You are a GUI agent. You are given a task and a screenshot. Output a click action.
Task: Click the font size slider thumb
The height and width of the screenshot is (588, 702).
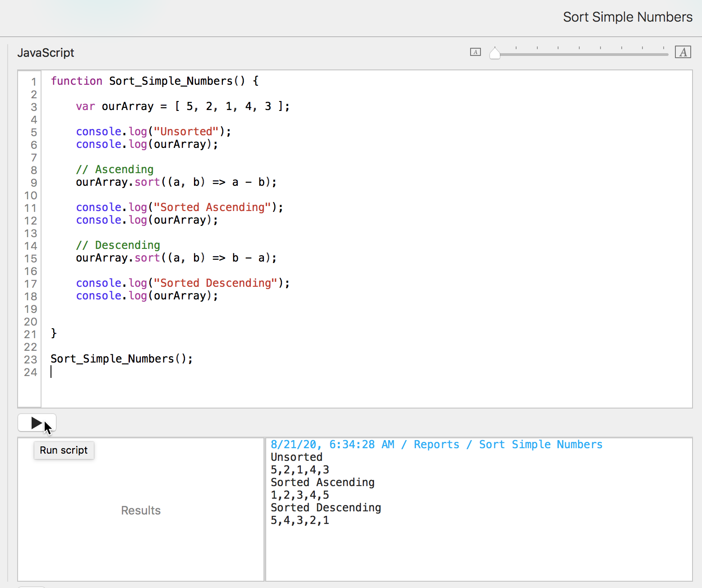pyautogui.click(x=495, y=53)
